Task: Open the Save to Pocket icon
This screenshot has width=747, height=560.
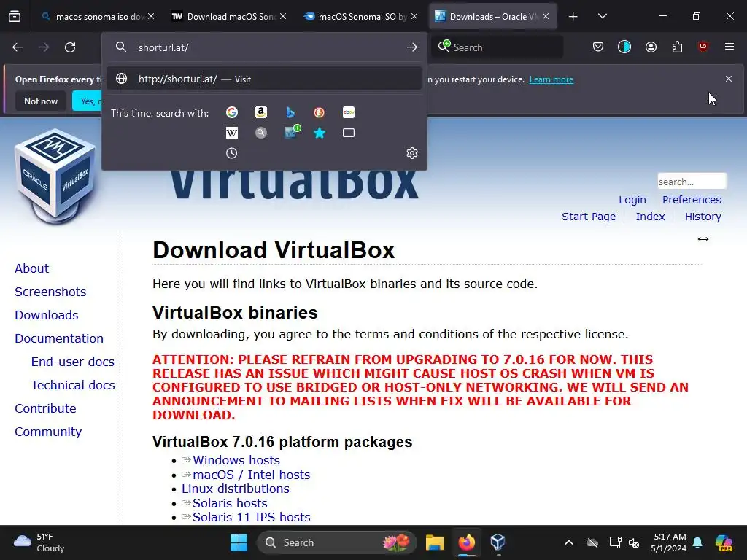Action: pyautogui.click(x=598, y=47)
